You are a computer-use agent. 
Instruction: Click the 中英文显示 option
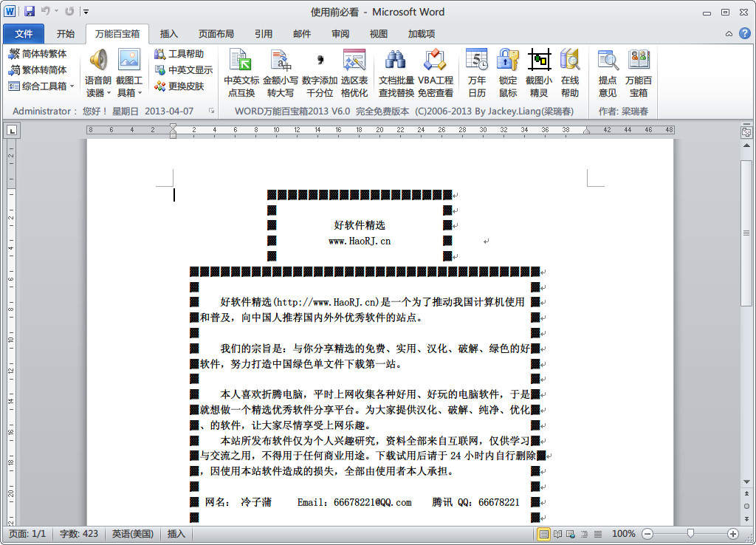184,70
